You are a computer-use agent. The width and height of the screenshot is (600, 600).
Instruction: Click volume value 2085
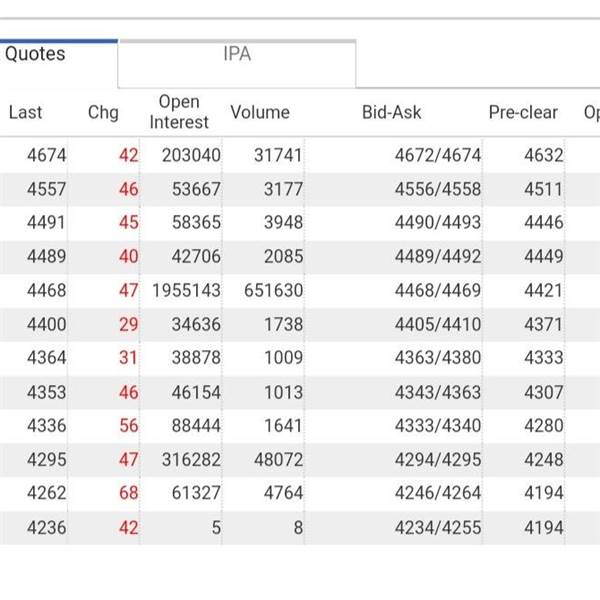point(283,256)
